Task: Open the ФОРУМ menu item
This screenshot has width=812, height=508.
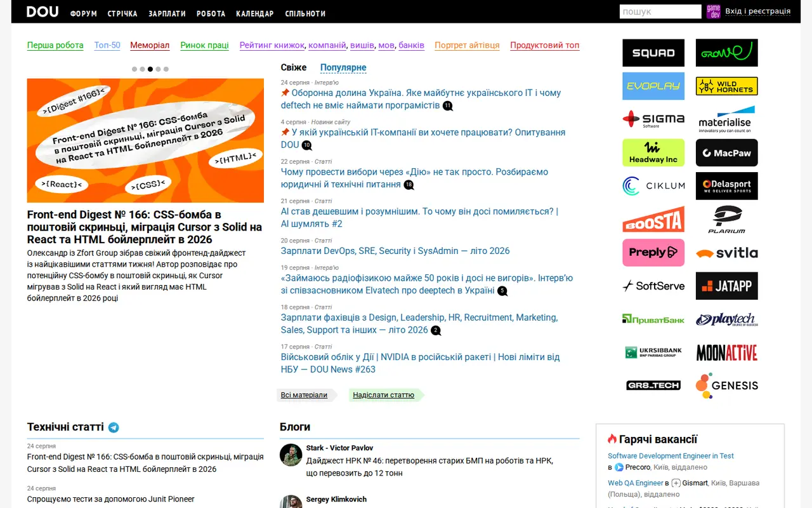Action: tap(84, 13)
